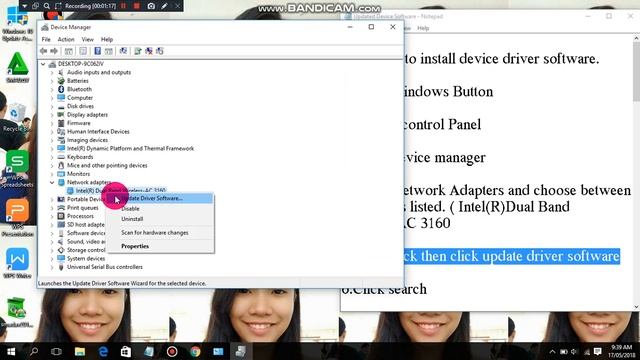Click the Back arrow in Device Manager toolbar
Viewport: 640px width, 360px height.
(44, 51)
